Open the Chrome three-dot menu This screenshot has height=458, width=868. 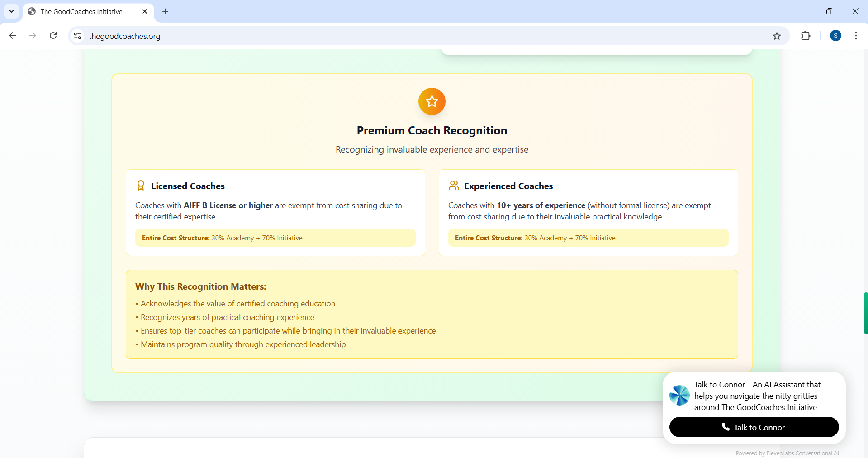[x=856, y=36]
